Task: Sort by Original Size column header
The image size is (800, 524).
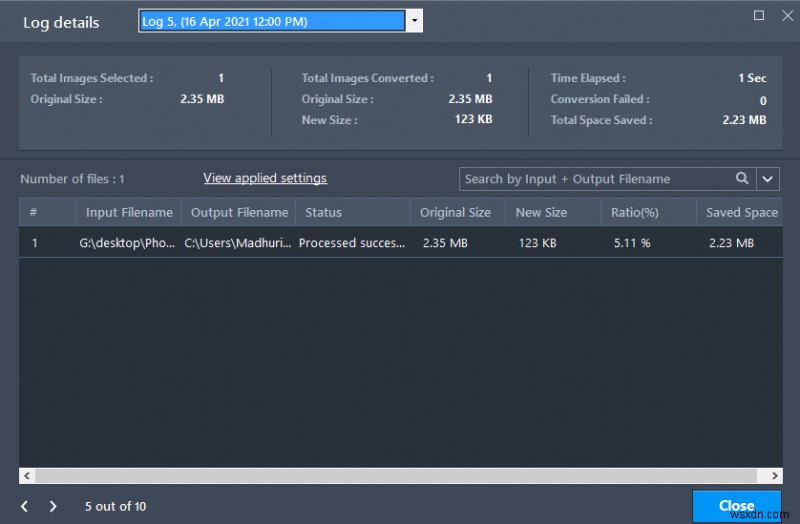Action: [458, 212]
